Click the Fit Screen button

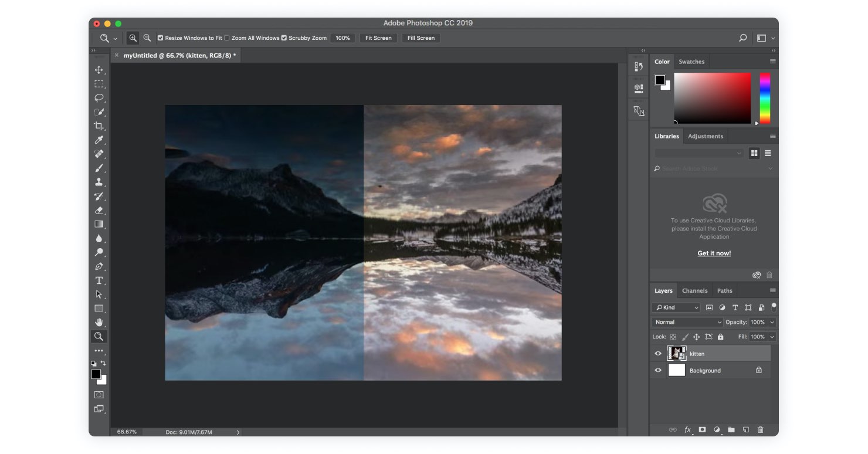pyautogui.click(x=378, y=38)
